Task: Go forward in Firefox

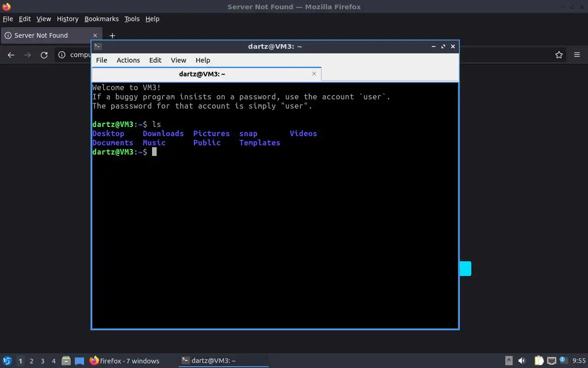Action: point(28,55)
